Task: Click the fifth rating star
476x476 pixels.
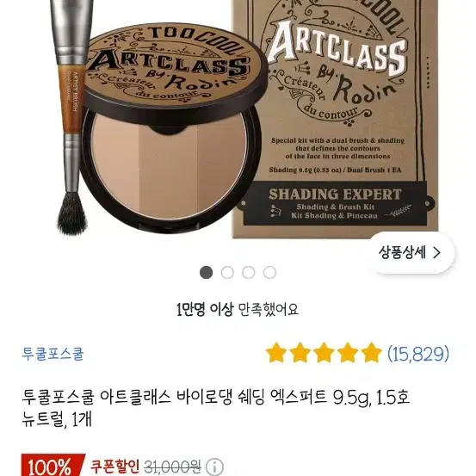Action: (371, 353)
